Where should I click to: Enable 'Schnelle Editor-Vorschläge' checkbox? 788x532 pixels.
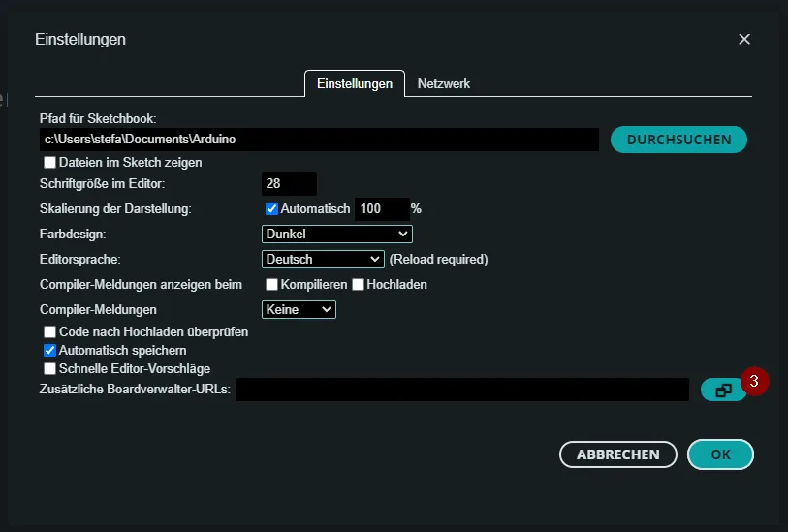(x=50, y=368)
